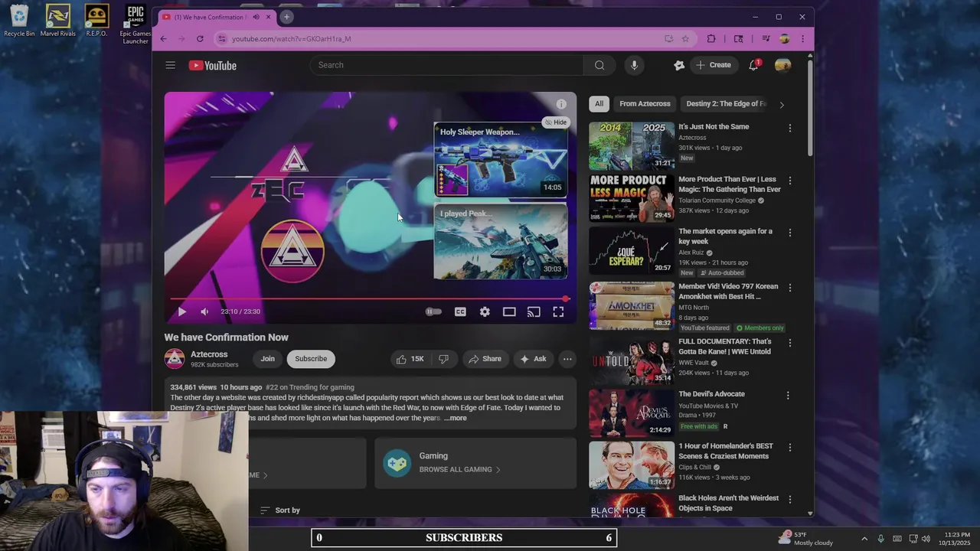Viewport: 980px width, 551px height.
Task: Reload the page
Action: [200, 39]
